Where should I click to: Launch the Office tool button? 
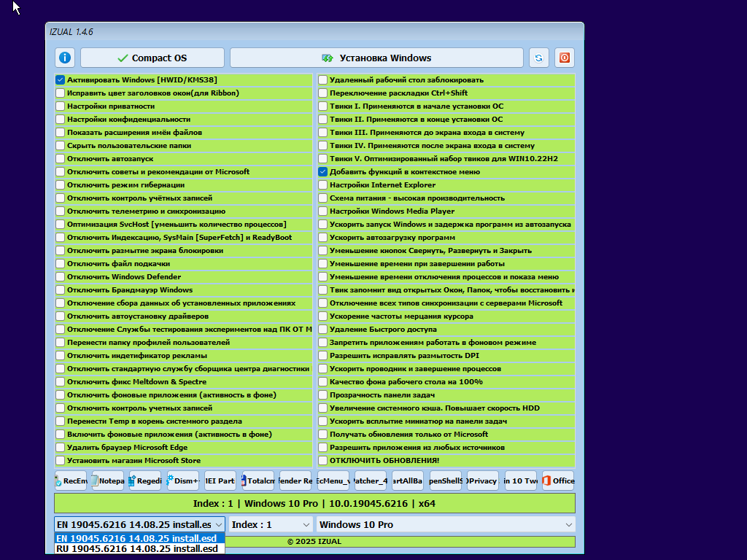(x=558, y=481)
